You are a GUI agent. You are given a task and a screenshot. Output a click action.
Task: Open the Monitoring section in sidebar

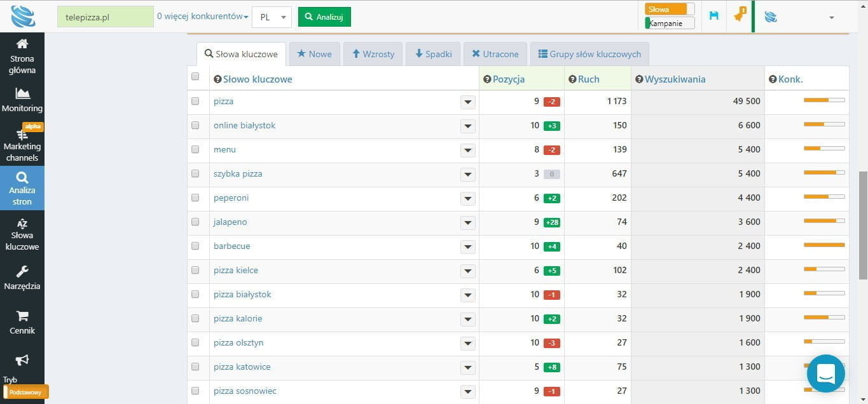point(22,100)
